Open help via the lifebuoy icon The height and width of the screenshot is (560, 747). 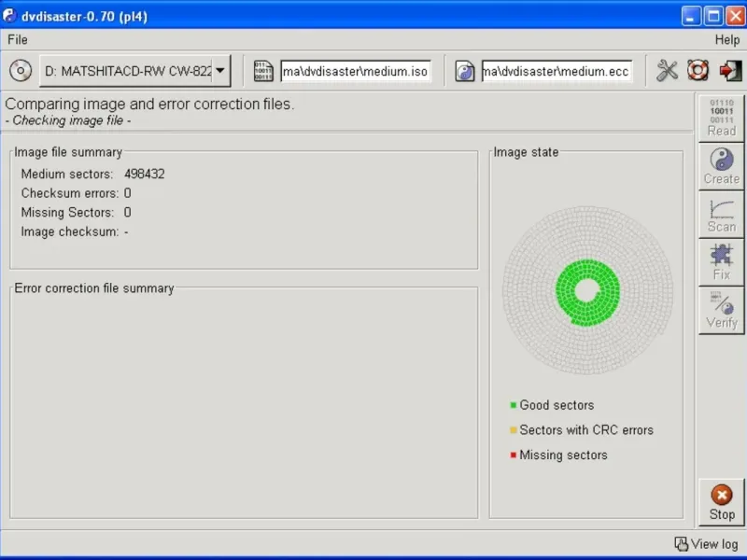click(698, 71)
